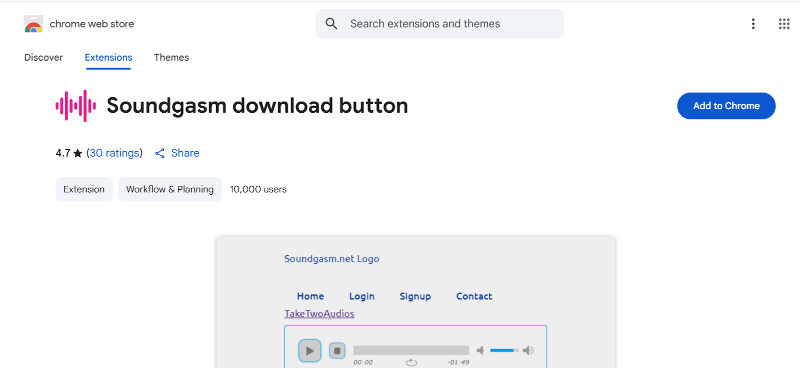Image resolution: width=800 pixels, height=368 pixels.
Task: Click the blue volume slider
Action: [x=504, y=350]
